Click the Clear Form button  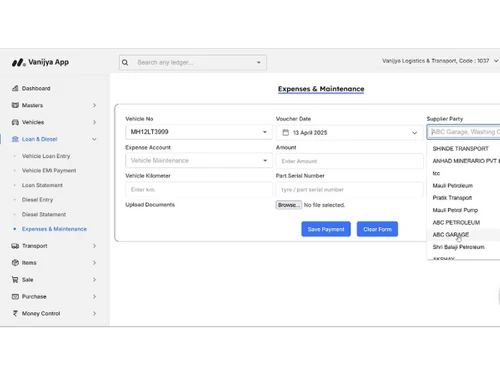[377, 229]
